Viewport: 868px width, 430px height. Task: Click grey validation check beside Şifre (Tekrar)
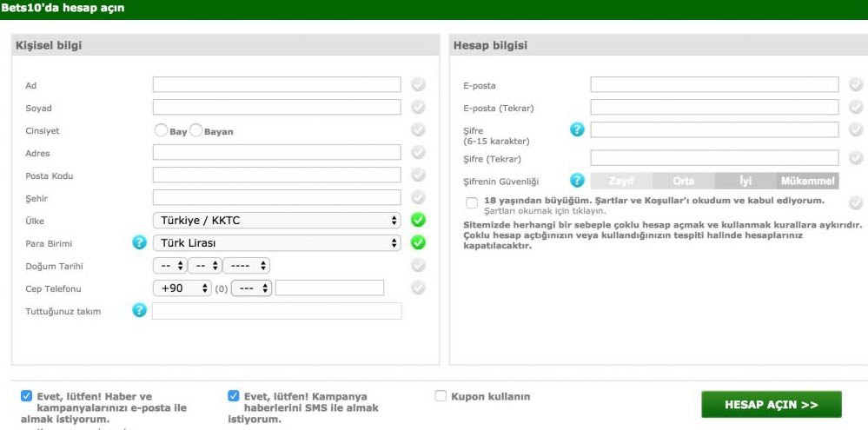(856, 158)
